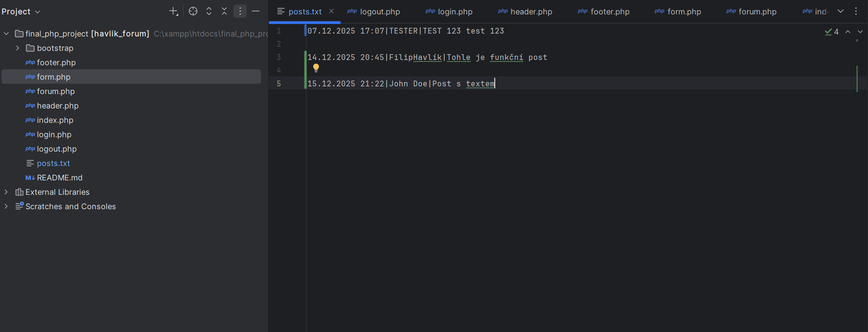Hide the Project tool window with minimize icon
Screen dimensions: 868x332
(256, 11)
